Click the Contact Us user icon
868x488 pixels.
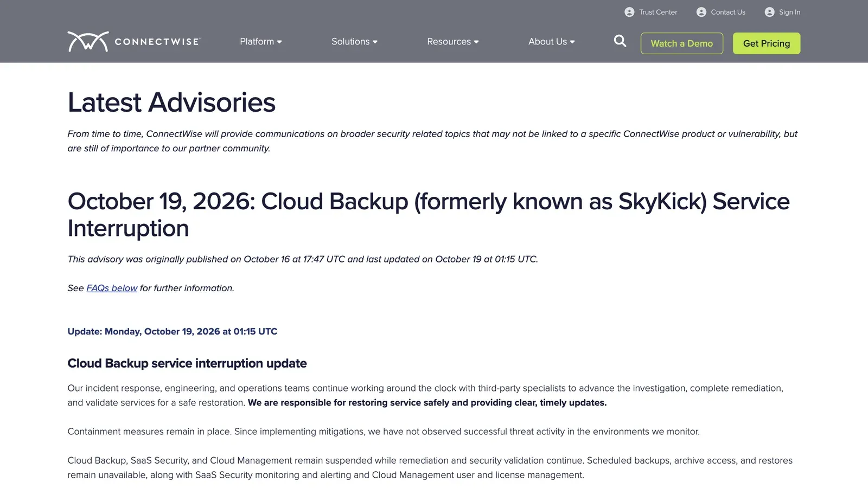coord(701,12)
